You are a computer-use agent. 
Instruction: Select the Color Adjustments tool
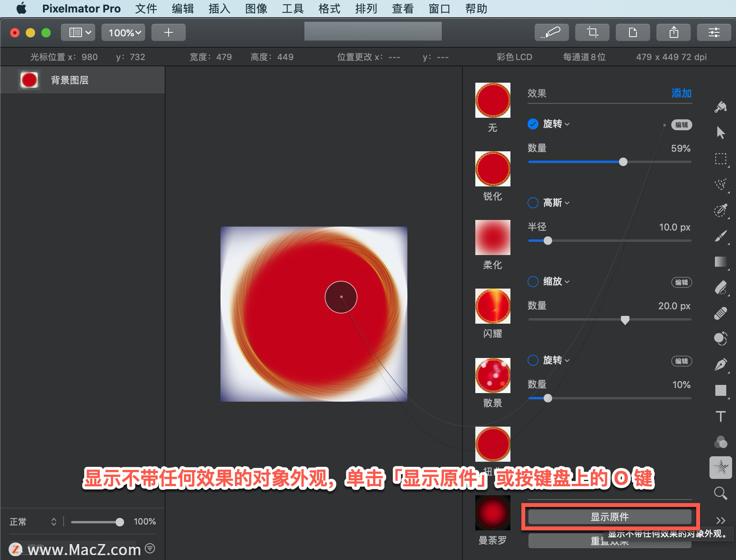coord(720,338)
